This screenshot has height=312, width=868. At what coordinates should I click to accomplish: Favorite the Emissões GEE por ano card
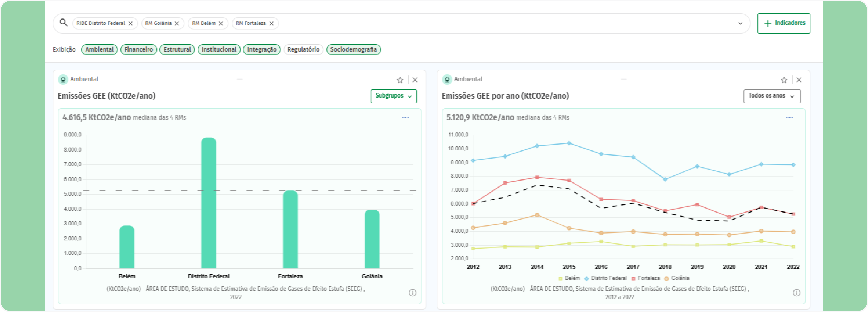(784, 80)
